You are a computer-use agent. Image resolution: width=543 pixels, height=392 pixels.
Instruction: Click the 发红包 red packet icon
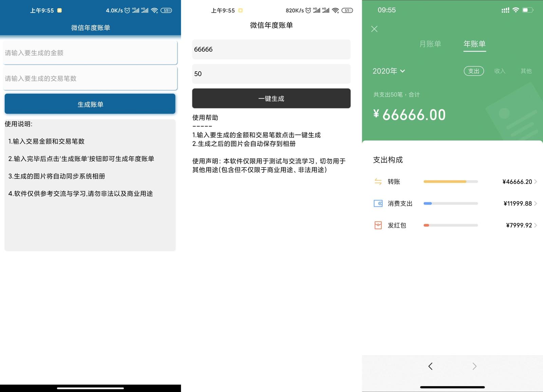click(x=378, y=225)
